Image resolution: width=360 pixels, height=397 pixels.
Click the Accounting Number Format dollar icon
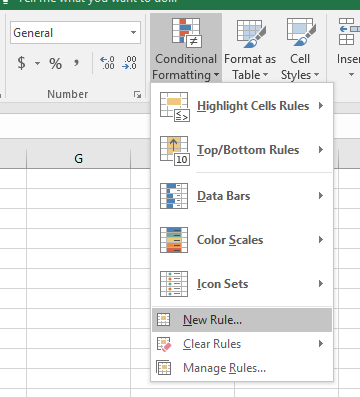click(21, 63)
